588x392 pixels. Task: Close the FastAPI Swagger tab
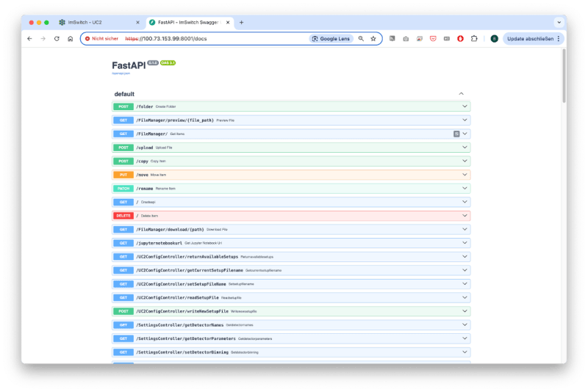tap(228, 23)
